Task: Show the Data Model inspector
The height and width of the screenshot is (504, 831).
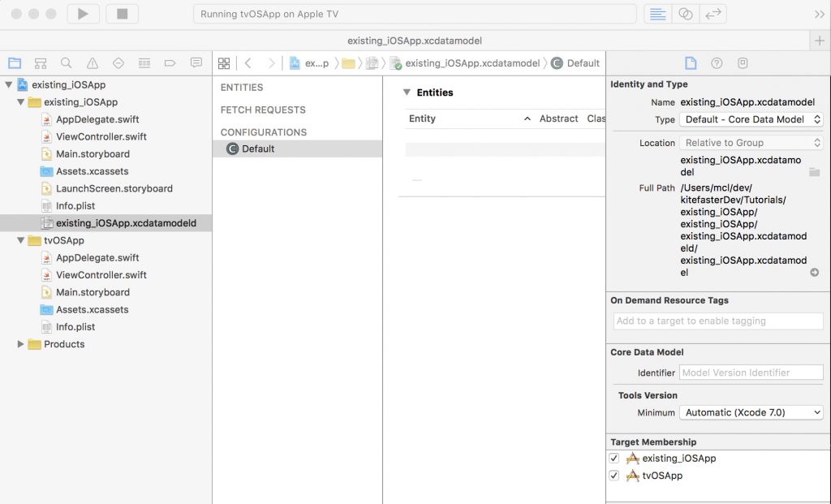Action: (743, 63)
